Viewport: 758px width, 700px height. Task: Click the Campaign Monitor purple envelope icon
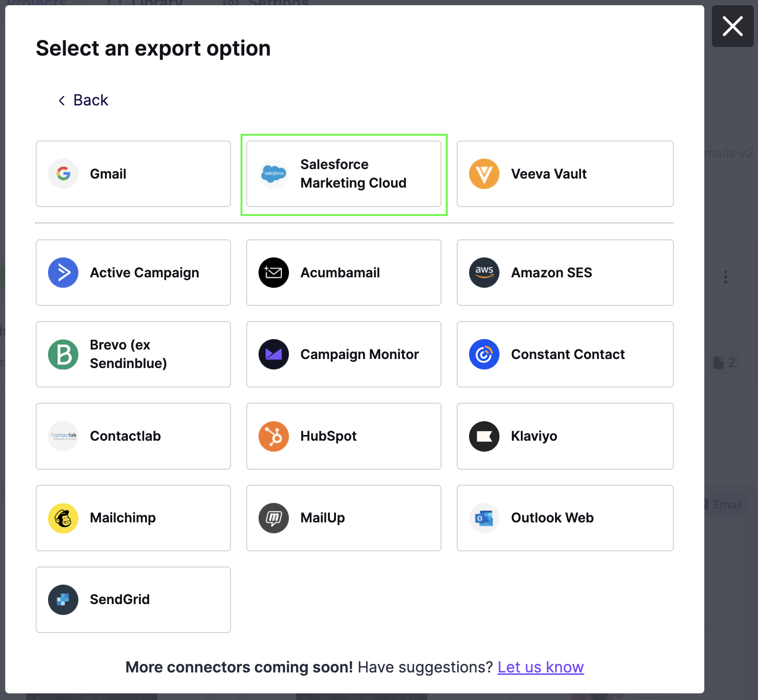pyautogui.click(x=274, y=354)
